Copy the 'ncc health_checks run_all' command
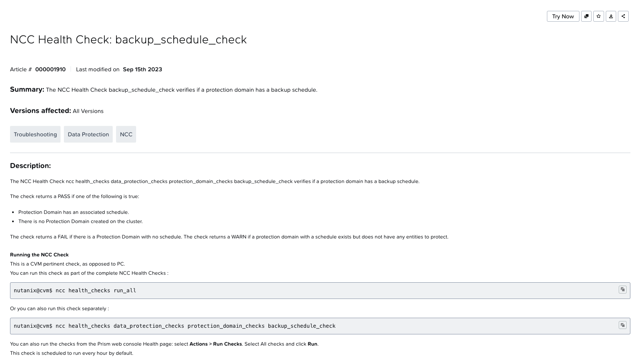The image size is (640, 364). 622,289
